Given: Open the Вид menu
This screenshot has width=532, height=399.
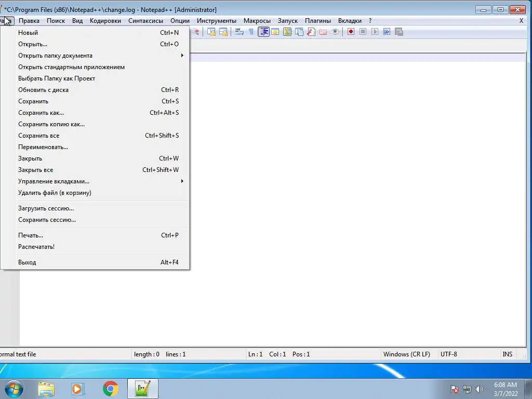Looking at the screenshot, I should (x=77, y=21).
